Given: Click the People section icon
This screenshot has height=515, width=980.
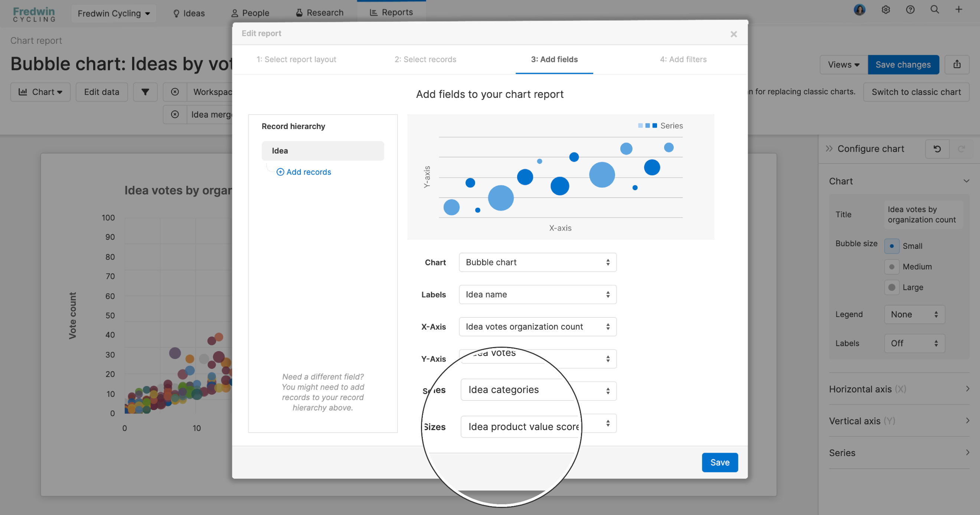Looking at the screenshot, I should click(235, 13).
